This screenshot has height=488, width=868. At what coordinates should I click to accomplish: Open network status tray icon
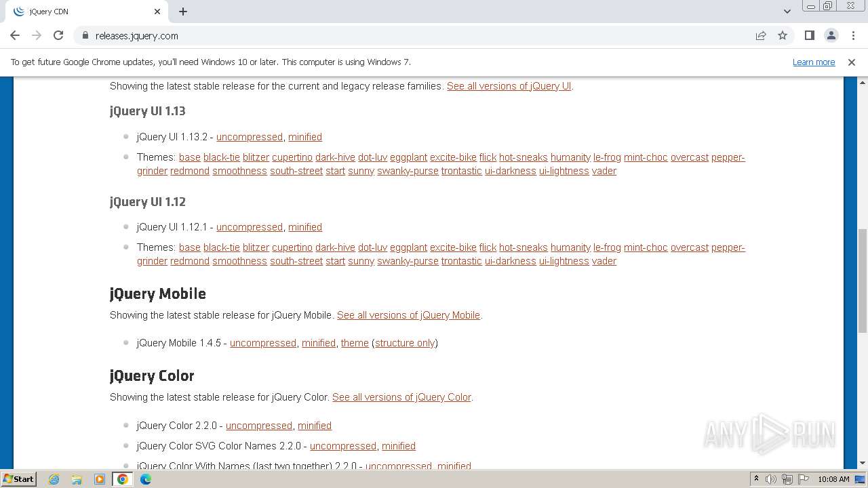pyautogui.click(x=787, y=479)
